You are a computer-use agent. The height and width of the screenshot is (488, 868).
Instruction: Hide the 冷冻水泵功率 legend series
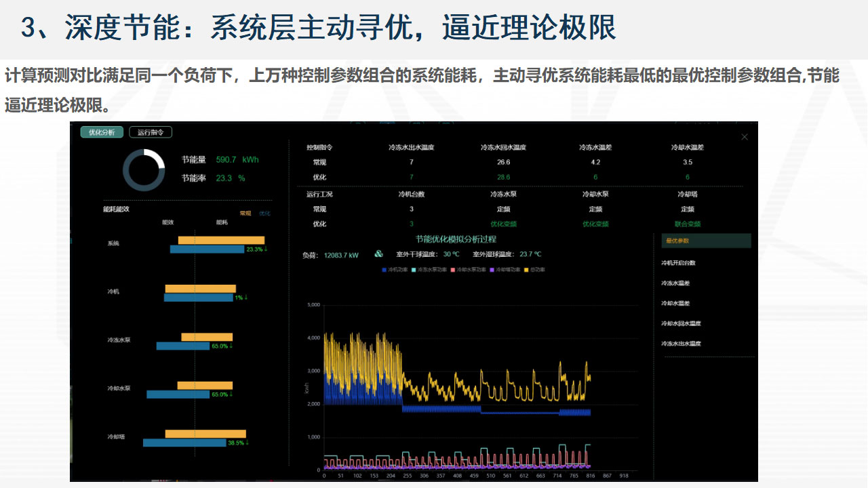[429, 270]
